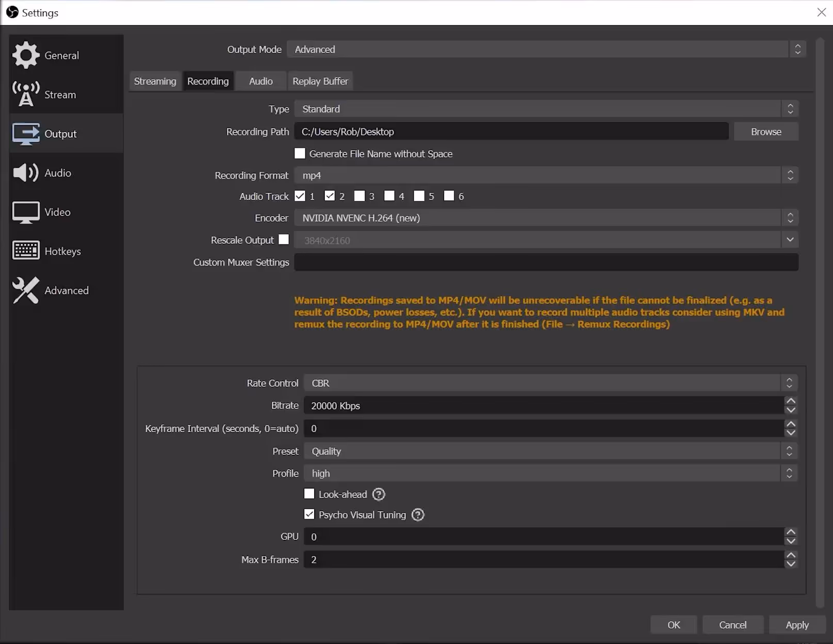Click Apply button

(797, 625)
